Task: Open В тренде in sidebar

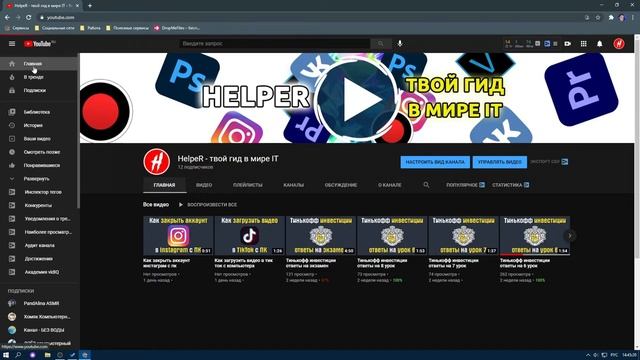Action: (x=39, y=77)
